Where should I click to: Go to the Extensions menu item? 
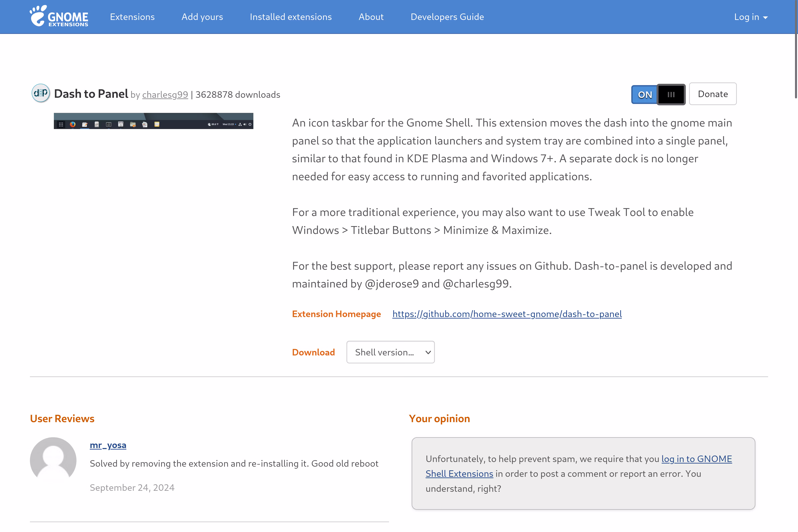[132, 17]
